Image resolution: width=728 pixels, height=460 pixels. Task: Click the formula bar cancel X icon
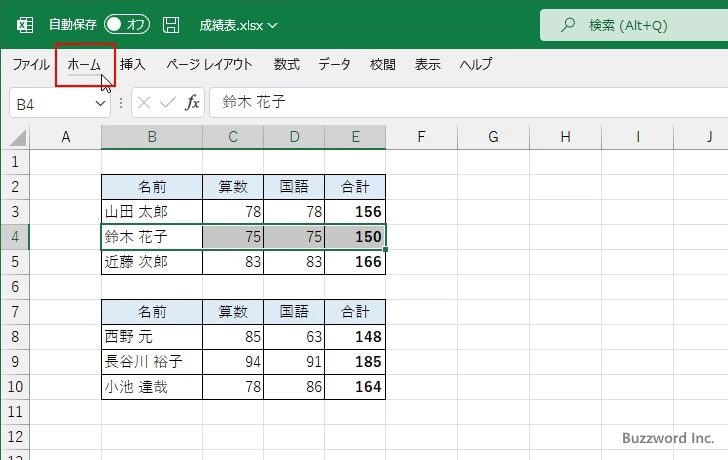144,103
